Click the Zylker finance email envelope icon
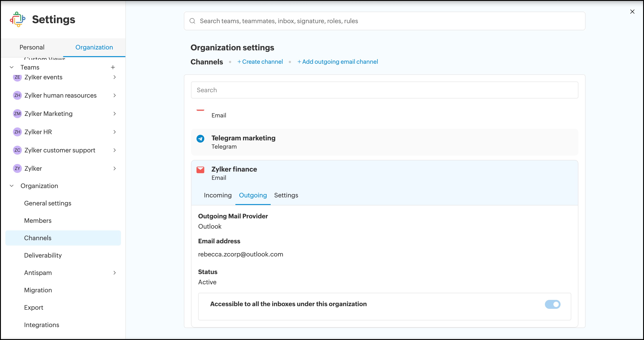Image resolution: width=644 pixels, height=340 pixels. tap(200, 170)
